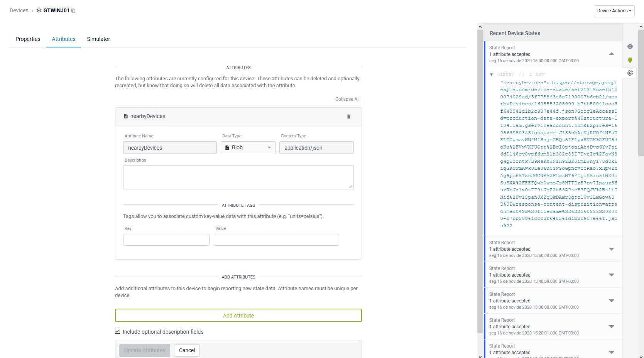Screen dimensions: 644x358
Task: Open the Blob data type dropdown
Action: [x=248, y=148]
